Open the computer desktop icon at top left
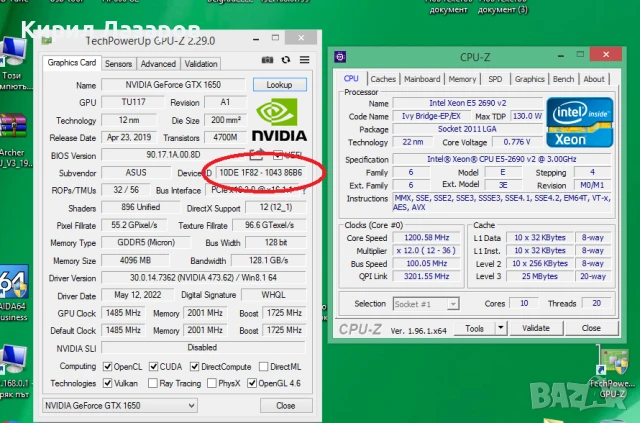 coord(13,51)
